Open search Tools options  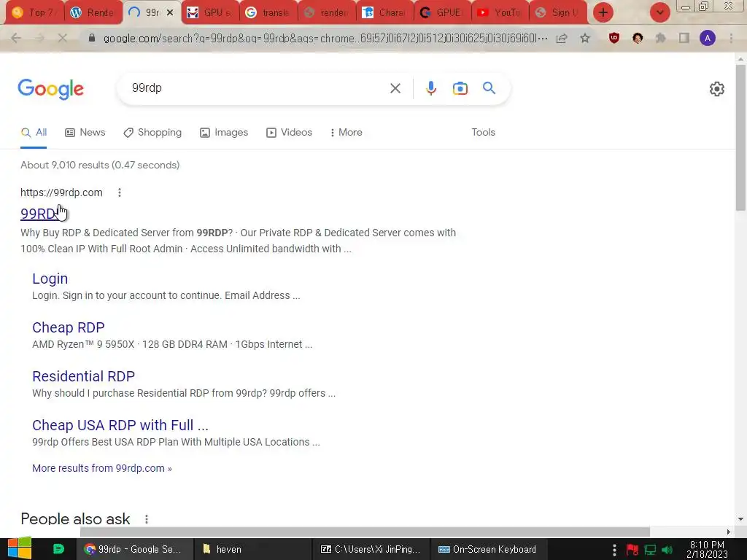pos(483,133)
